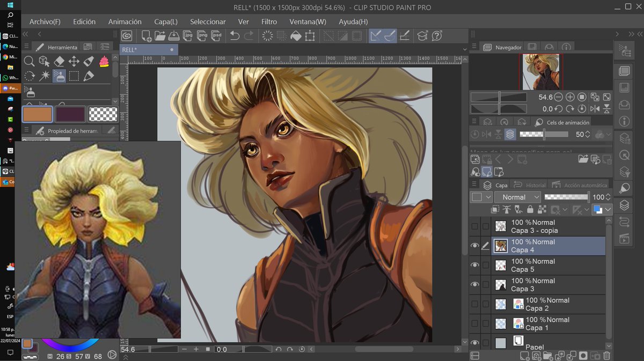
Task: Open the Clip Studio support question icon
Action: coord(437,36)
